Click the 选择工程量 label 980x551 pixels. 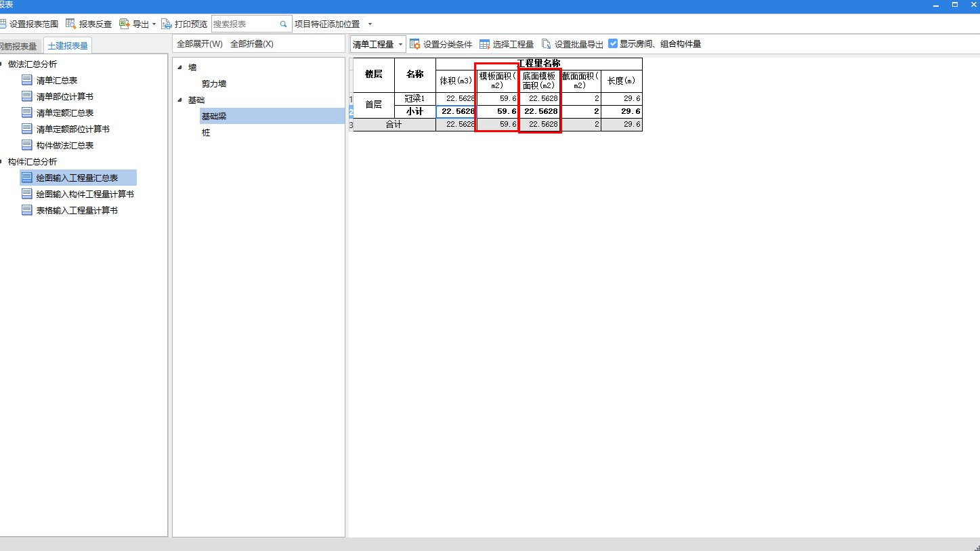pos(513,44)
